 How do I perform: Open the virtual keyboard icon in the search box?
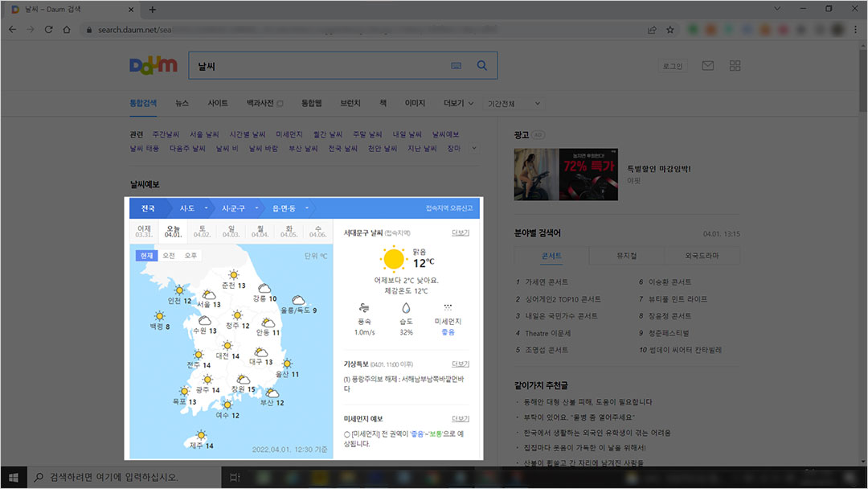pos(457,66)
